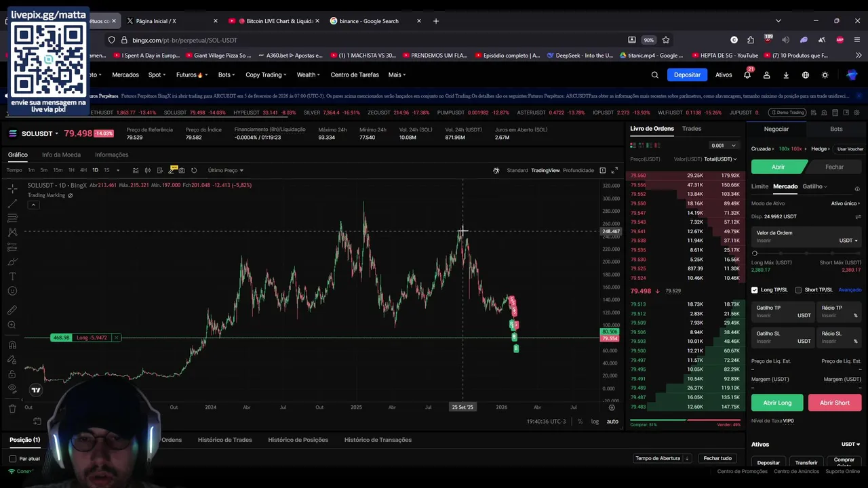Reset the chart with the refresh icon
The image size is (868, 488).
coord(194,170)
